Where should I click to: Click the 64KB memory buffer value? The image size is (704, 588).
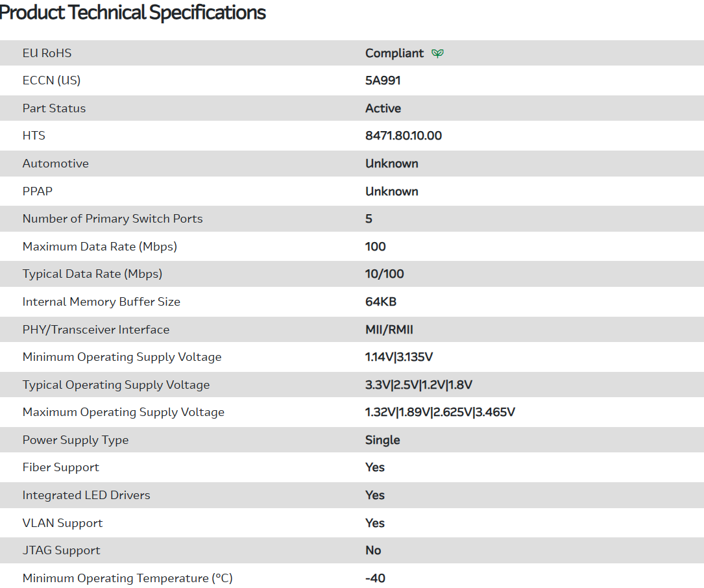pyautogui.click(x=380, y=302)
